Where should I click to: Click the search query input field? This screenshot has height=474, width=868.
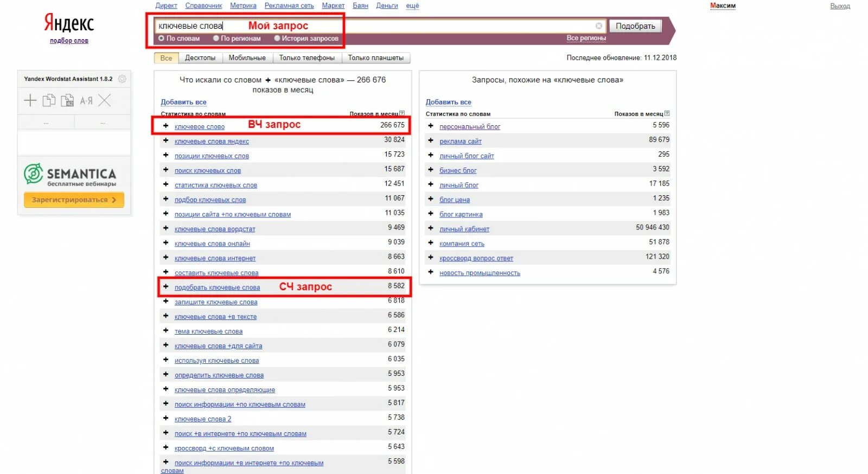click(380, 26)
